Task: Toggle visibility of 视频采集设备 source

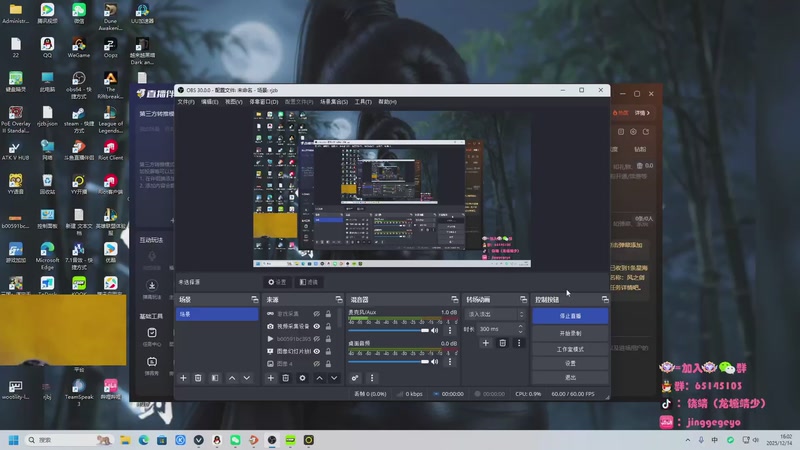Action: (x=317, y=326)
